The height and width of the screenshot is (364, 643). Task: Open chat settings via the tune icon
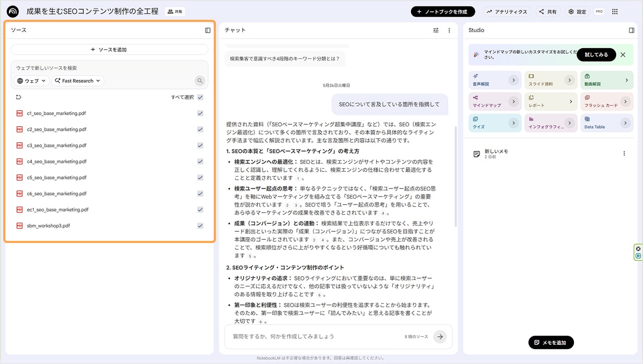coord(436,31)
